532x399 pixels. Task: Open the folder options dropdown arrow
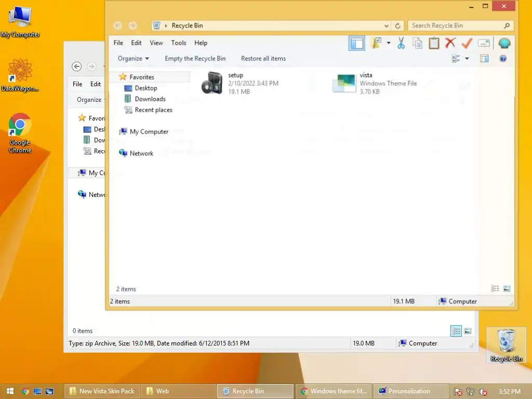pos(389,43)
